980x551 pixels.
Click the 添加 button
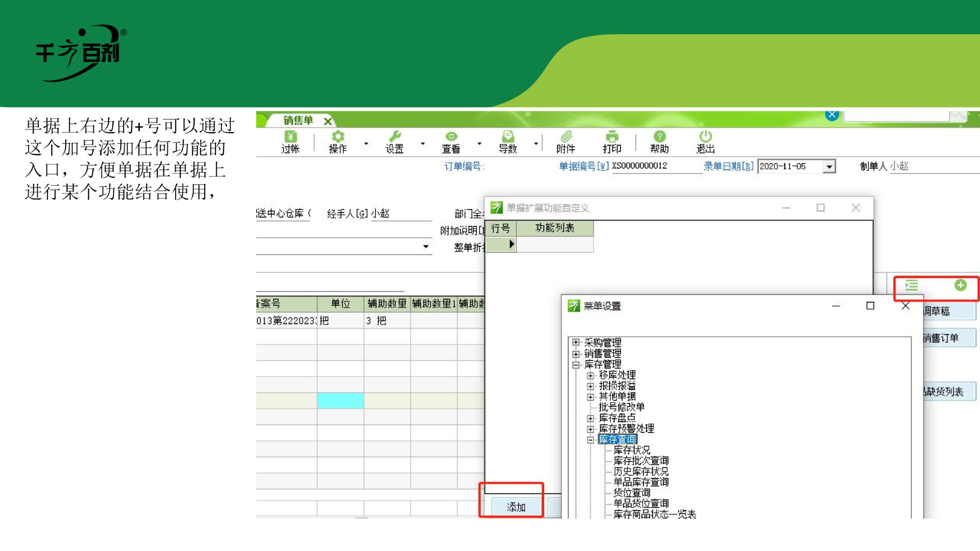[516, 507]
